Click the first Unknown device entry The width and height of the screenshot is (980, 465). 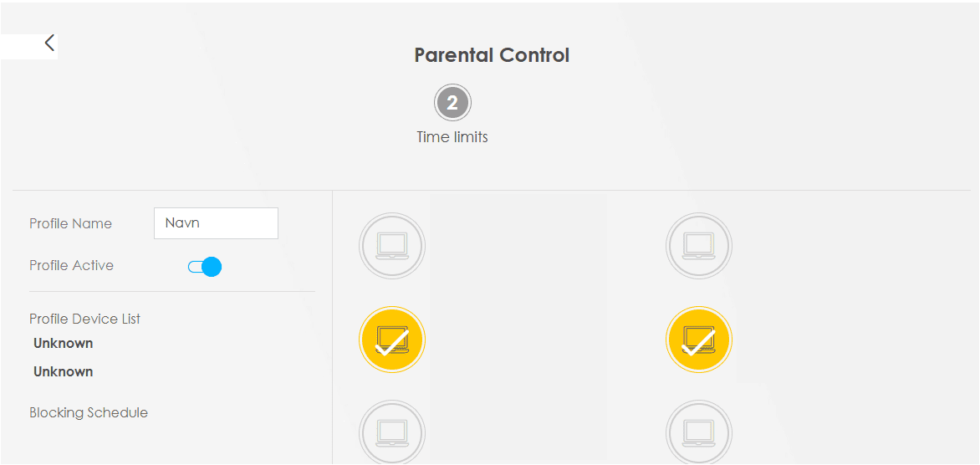63,343
